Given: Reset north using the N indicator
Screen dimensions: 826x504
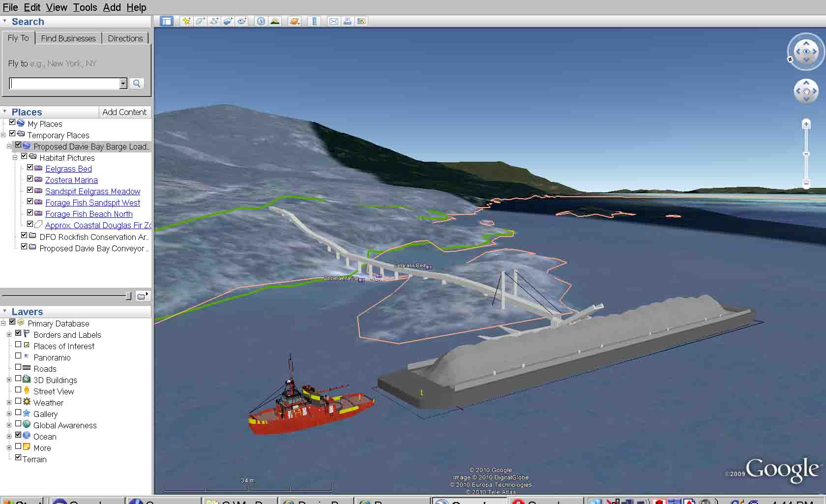Looking at the screenshot, I should (x=790, y=59).
